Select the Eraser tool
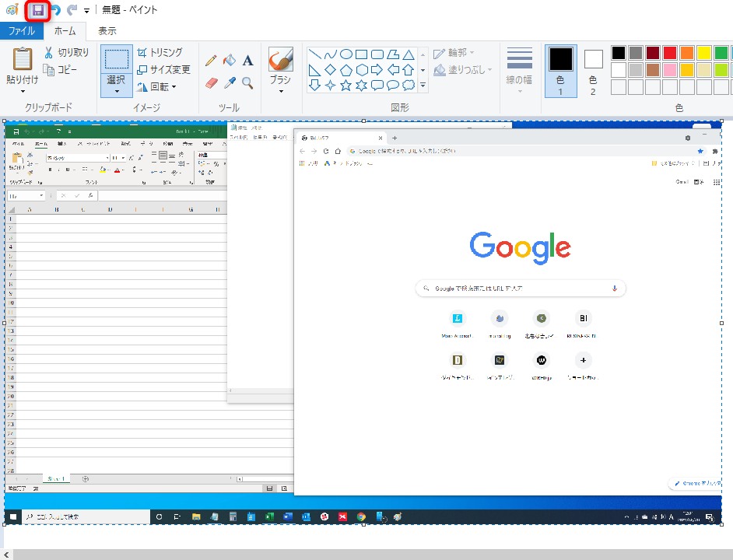Image resolution: width=733 pixels, height=560 pixels. tap(211, 83)
